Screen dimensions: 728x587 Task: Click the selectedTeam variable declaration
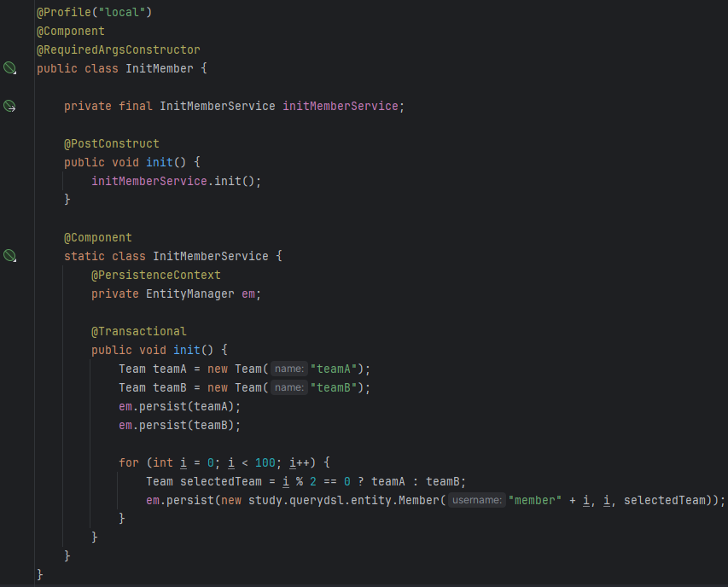220,482
